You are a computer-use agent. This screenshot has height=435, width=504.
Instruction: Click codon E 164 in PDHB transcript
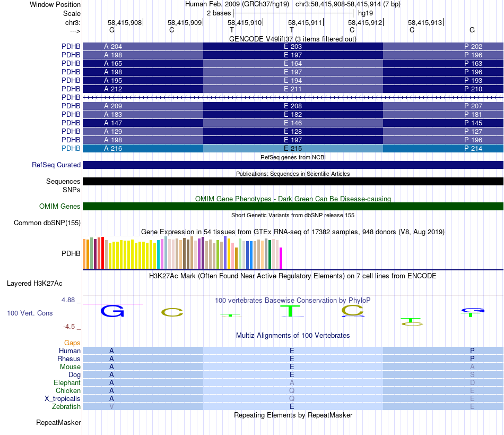pyautogui.click(x=293, y=63)
